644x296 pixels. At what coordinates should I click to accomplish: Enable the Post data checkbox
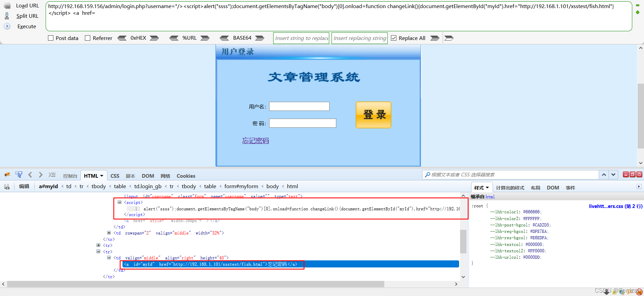(51, 38)
